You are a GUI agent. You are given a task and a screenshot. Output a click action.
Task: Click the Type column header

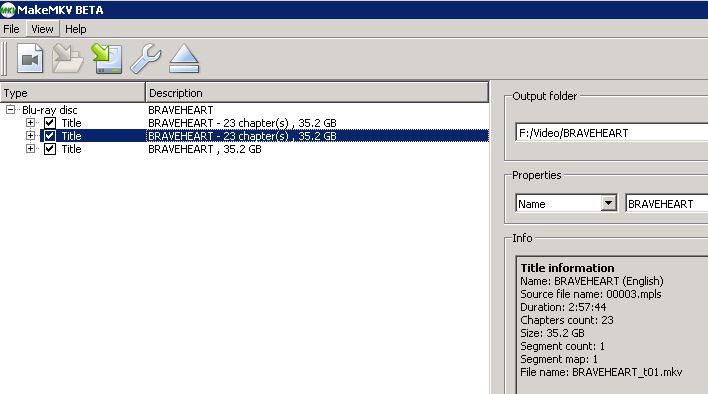click(x=73, y=93)
